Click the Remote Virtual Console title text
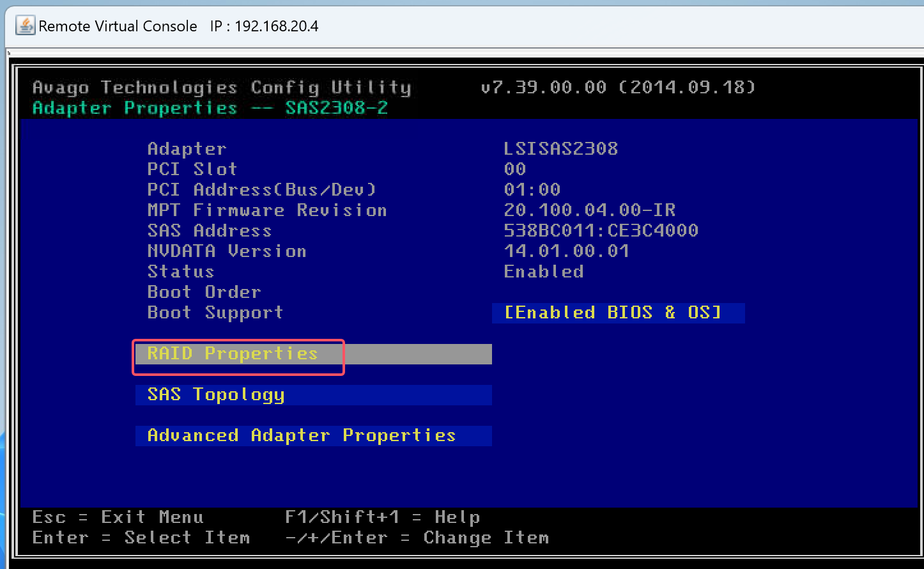The width and height of the screenshot is (924, 569). tap(118, 26)
